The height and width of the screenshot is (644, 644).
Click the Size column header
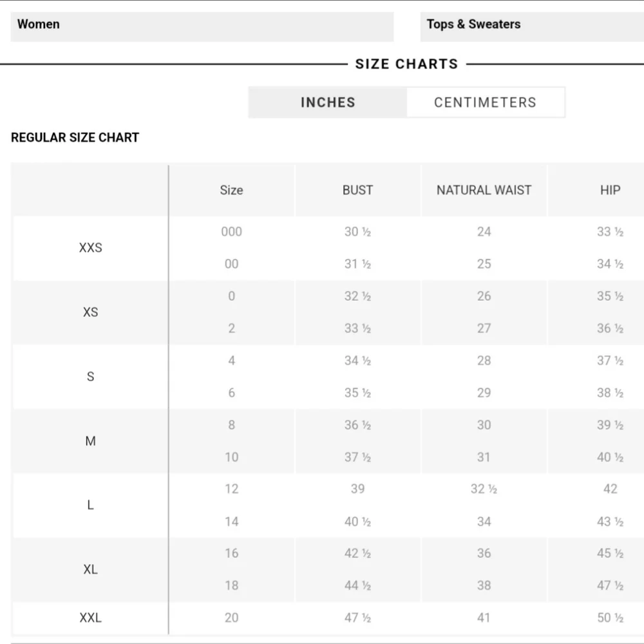pos(231,190)
